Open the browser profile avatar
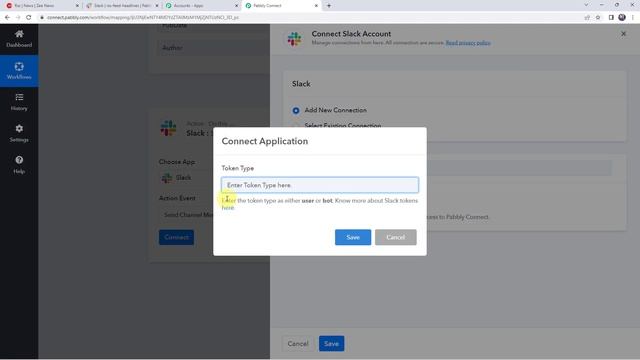This screenshot has height=360, width=640. click(x=622, y=18)
